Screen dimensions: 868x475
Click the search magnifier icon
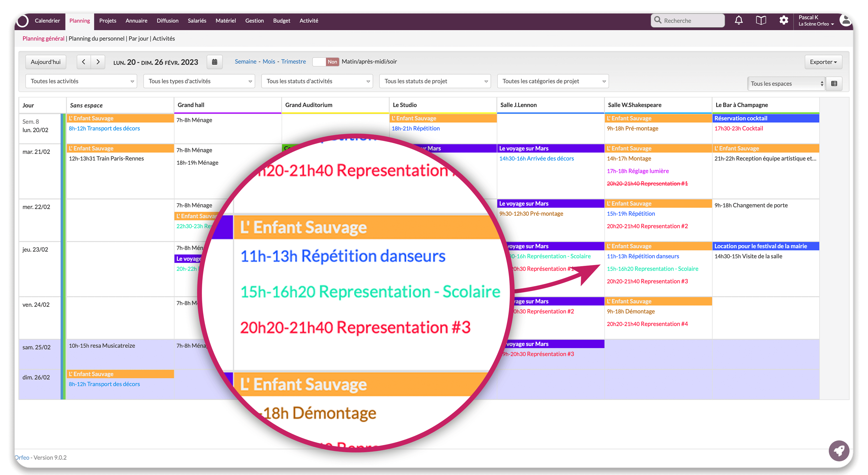657,20
